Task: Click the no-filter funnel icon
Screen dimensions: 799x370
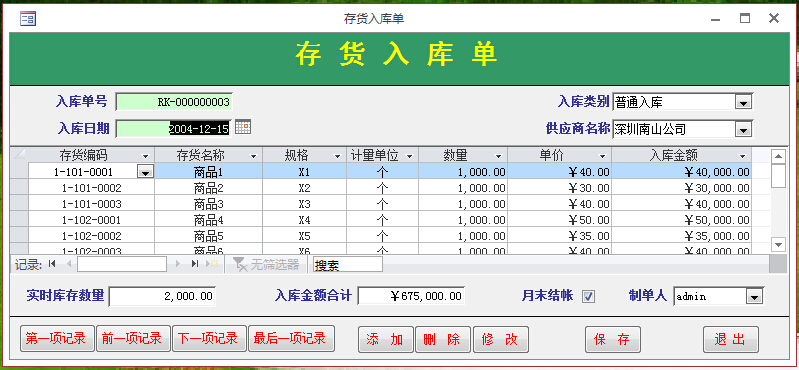Action: point(239,264)
